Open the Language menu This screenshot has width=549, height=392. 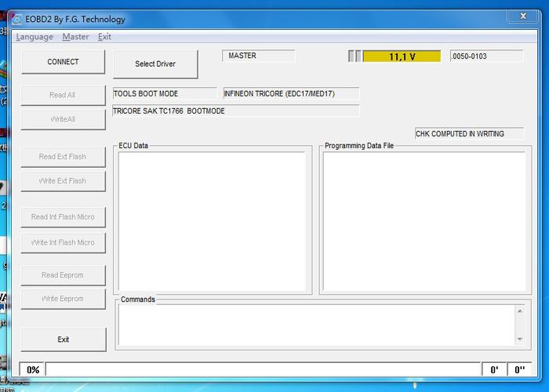(35, 37)
